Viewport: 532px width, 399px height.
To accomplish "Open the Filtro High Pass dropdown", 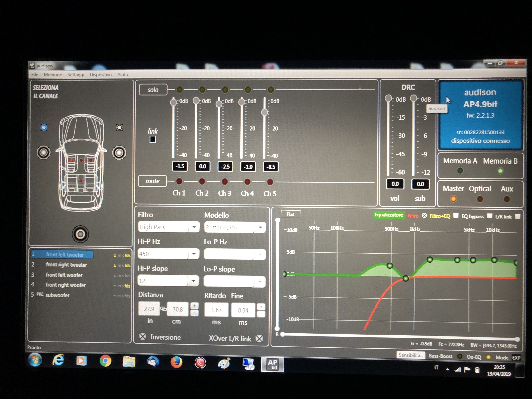I will 169,227.
